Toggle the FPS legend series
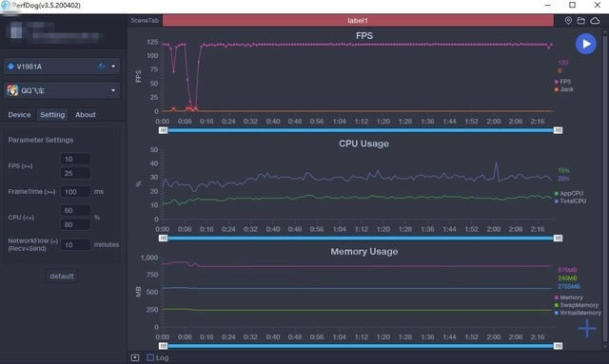The image size is (609, 364). (562, 82)
